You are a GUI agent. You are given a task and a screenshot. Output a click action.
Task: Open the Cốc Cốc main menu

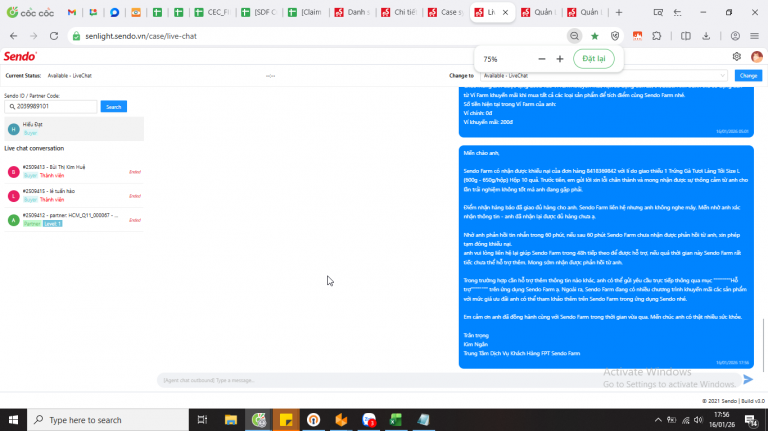(755, 36)
